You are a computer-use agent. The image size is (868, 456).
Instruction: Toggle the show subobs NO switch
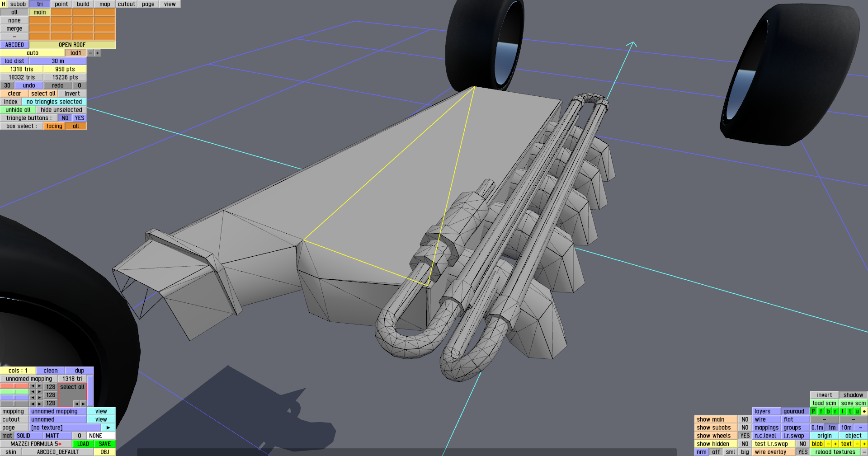(745, 428)
